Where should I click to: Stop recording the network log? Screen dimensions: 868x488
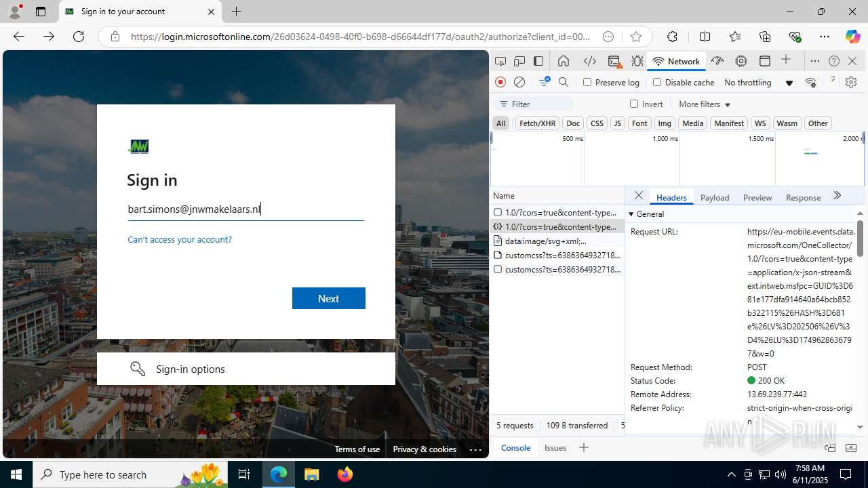point(500,82)
